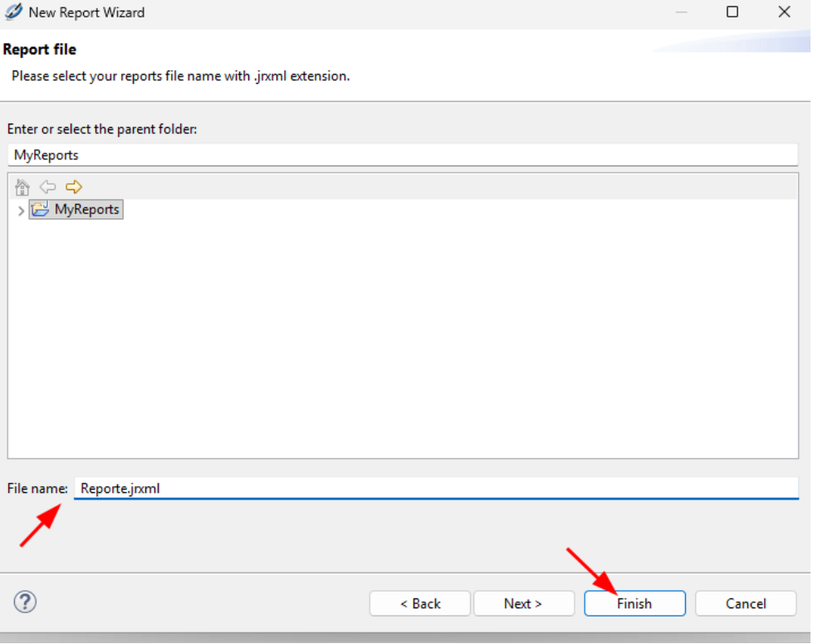Image resolution: width=813 pixels, height=644 pixels.
Task: Click Finish to create the report
Action: pyautogui.click(x=634, y=603)
